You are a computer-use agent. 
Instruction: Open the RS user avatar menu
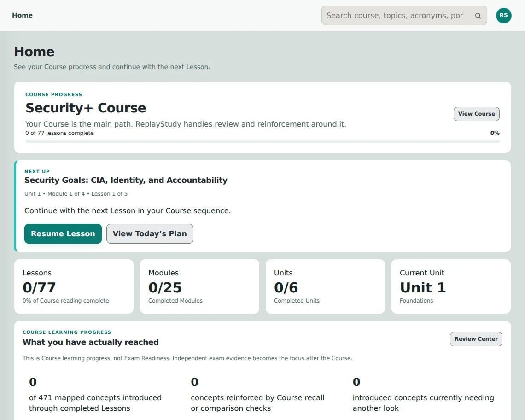503,15
